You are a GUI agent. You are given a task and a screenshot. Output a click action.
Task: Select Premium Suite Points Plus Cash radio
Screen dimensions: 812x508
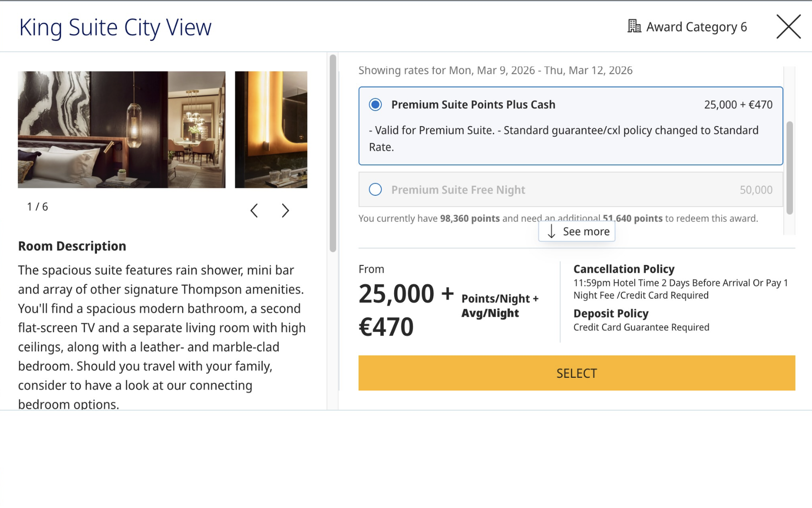coord(376,105)
